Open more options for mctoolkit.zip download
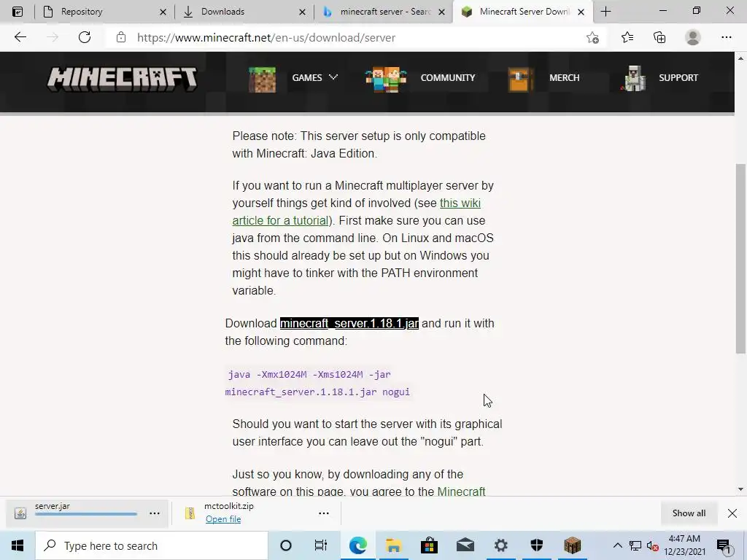Screen dimensions: 747x560 click(323, 513)
